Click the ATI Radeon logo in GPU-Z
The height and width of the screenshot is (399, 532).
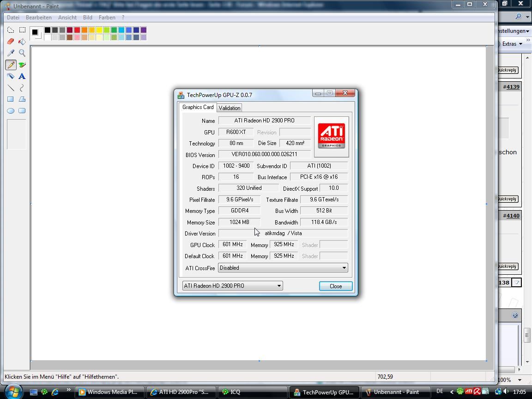coord(332,136)
